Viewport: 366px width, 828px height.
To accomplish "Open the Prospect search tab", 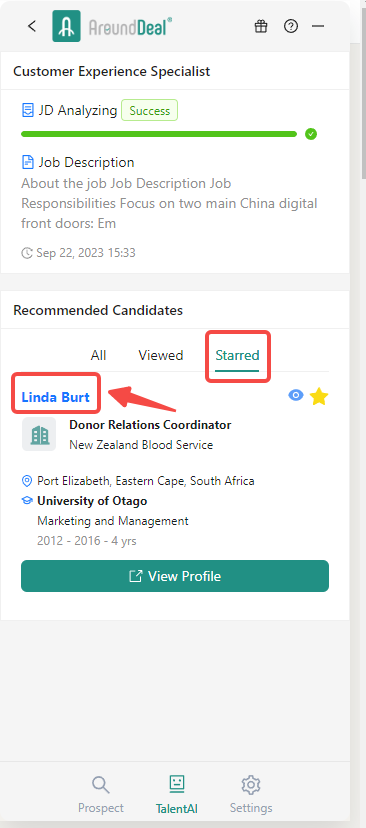I will pos(100,795).
